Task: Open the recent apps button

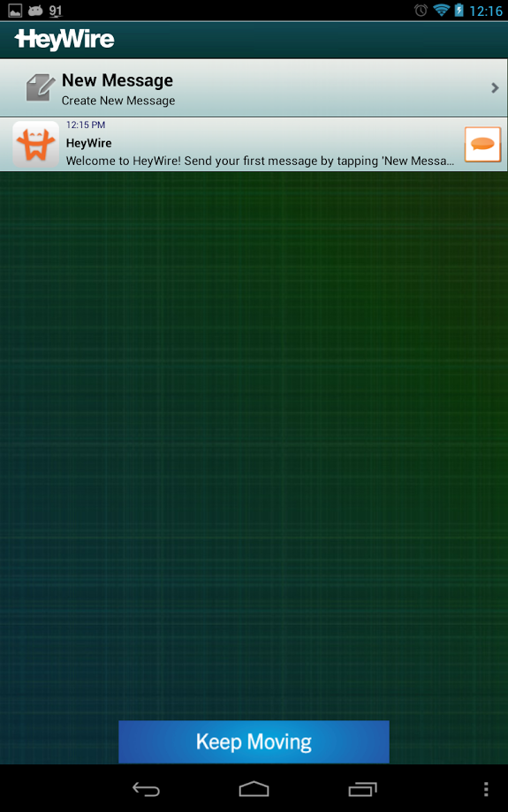Action: (x=362, y=789)
